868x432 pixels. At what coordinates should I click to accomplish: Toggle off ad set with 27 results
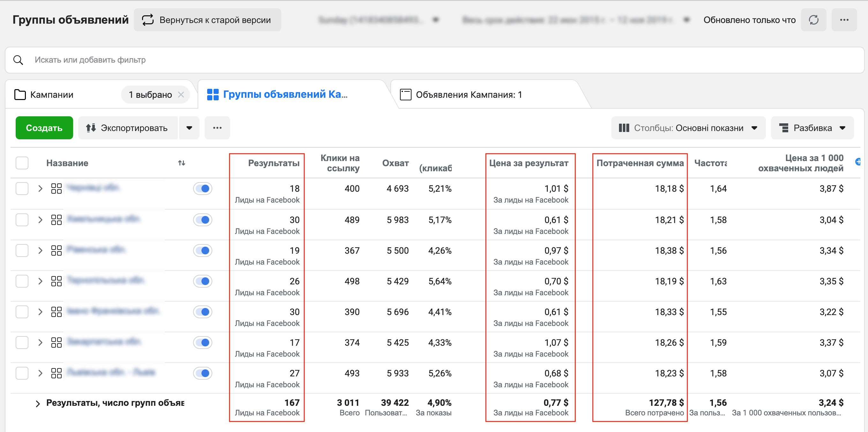(x=202, y=373)
